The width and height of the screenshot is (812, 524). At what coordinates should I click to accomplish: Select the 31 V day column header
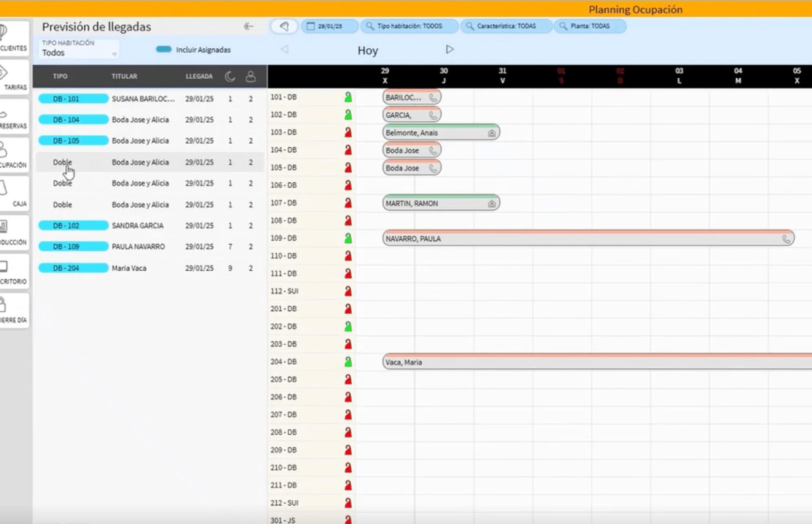(502, 76)
